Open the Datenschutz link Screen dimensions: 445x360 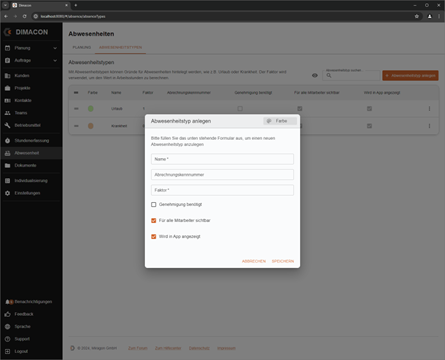click(x=199, y=348)
